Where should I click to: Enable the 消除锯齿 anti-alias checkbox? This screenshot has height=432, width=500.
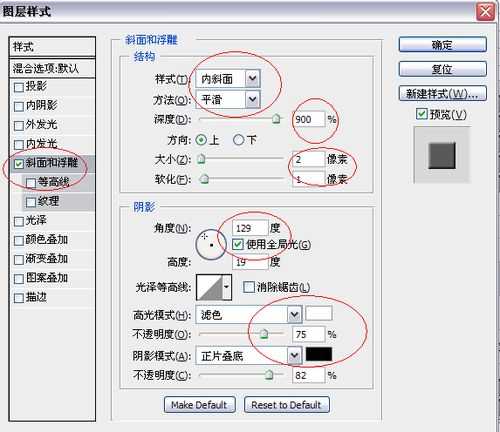pos(249,287)
